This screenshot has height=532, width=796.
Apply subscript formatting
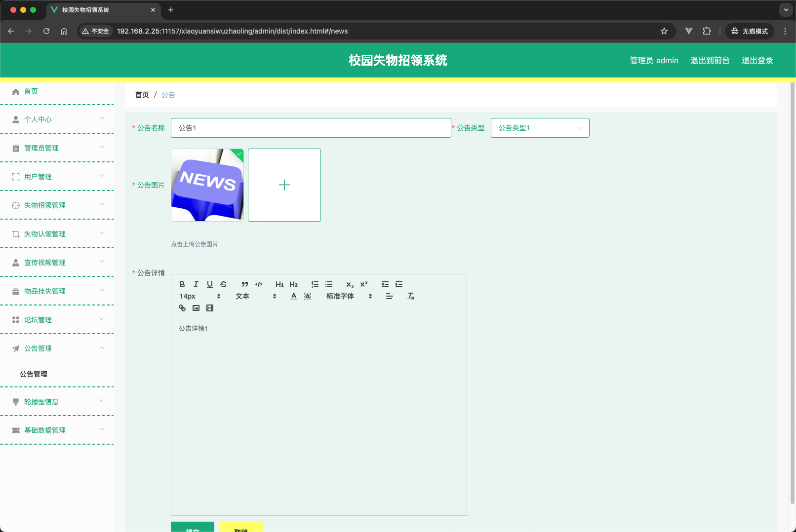tap(350, 284)
